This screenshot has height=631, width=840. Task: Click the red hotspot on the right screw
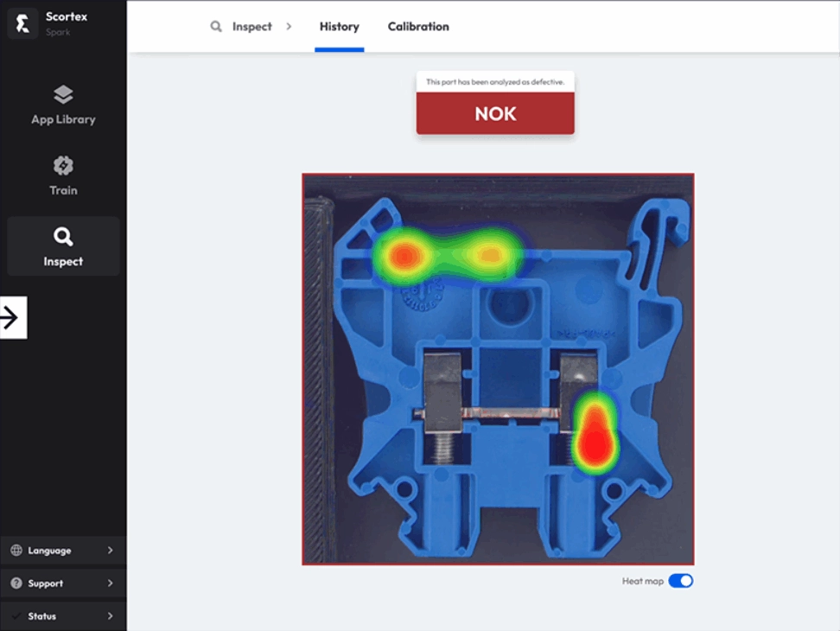(x=594, y=440)
